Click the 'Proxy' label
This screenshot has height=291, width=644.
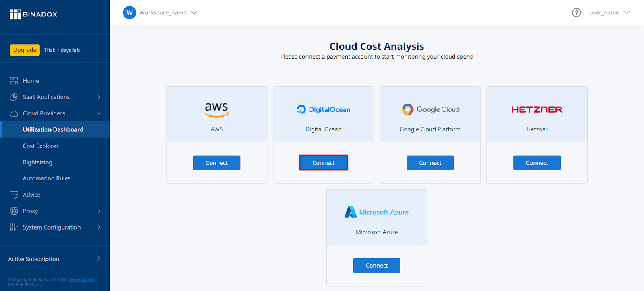tap(31, 211)
